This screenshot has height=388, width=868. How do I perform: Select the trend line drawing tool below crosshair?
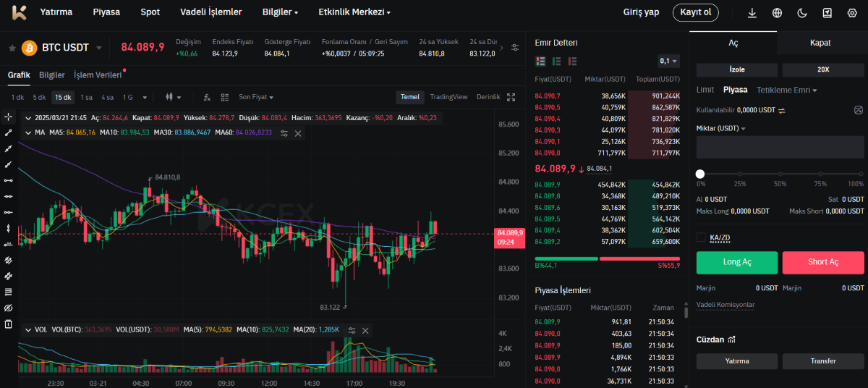pos(9,132)
